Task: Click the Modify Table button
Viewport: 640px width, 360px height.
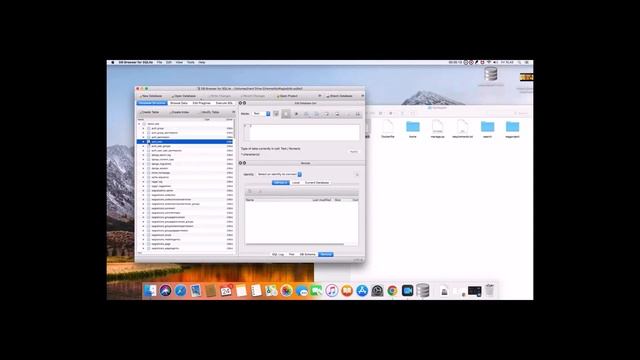Action: pos(210,112)
